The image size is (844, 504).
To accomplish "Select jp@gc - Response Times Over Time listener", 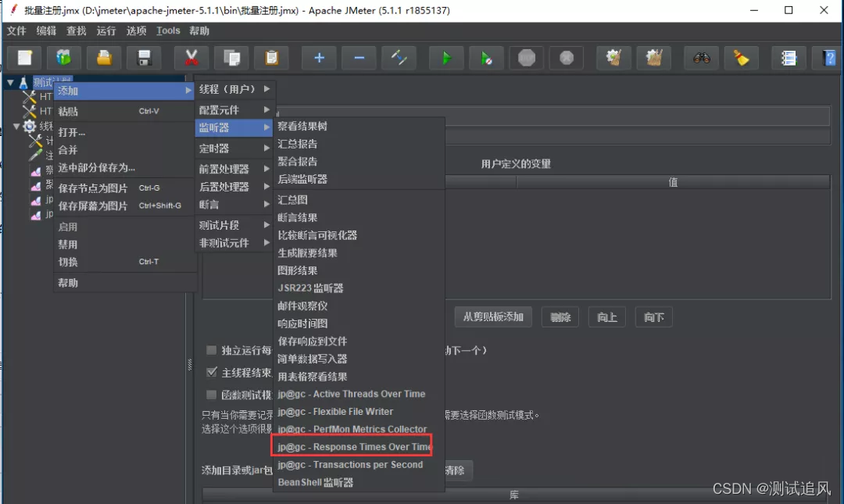I will (x=352, y=445).
